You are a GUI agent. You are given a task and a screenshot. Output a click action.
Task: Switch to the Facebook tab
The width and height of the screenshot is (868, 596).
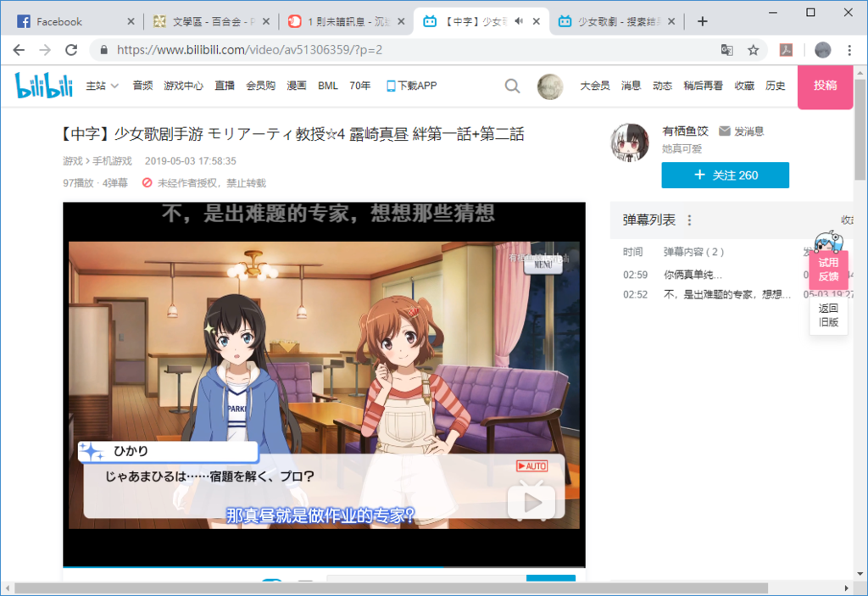tap(71, 21)
